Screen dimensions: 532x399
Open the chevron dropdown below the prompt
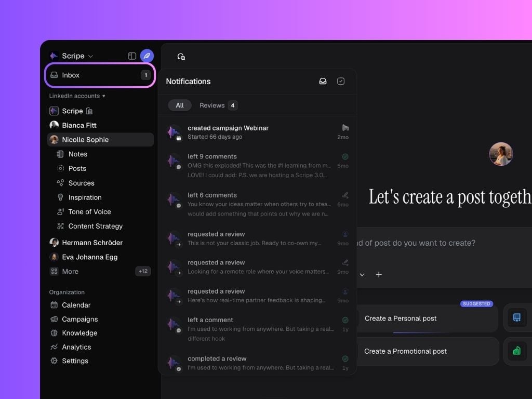tap(362, 274)
